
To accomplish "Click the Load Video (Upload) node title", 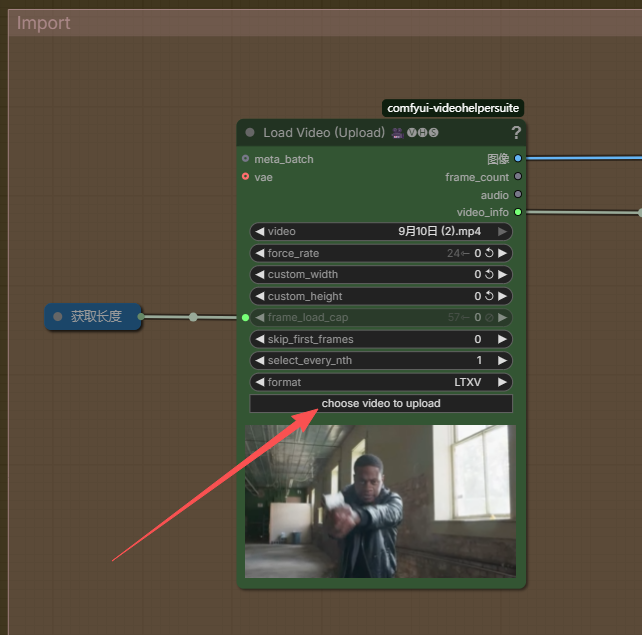I will point(324,133).
